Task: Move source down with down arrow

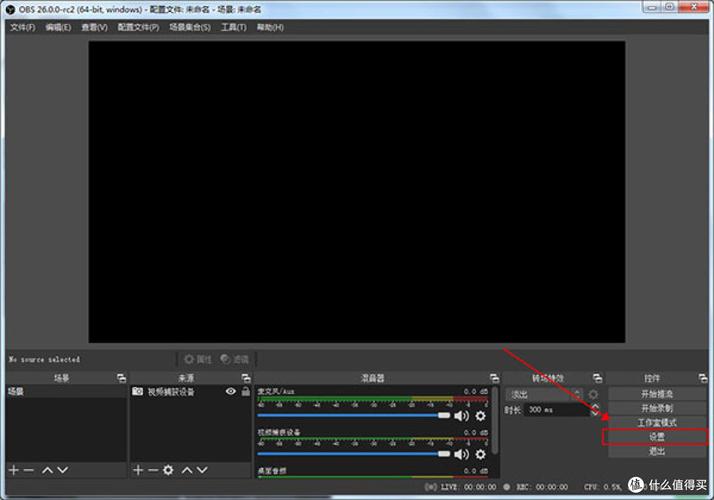Action: coord(202,470)
